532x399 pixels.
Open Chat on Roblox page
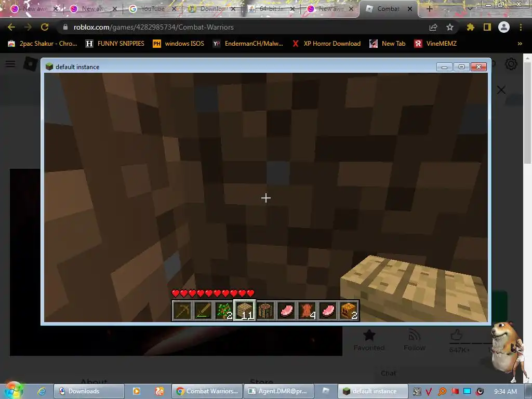pyautogui.click(x=389, y=373)
